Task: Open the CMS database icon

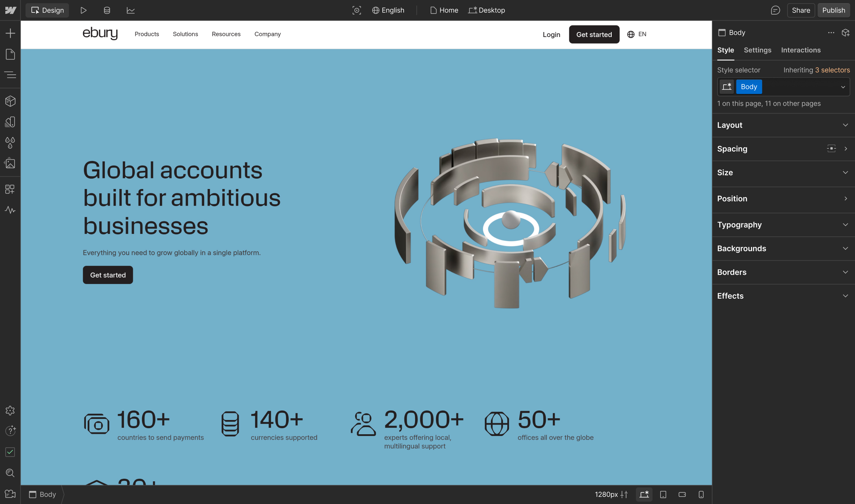Action: coord(107,10)
